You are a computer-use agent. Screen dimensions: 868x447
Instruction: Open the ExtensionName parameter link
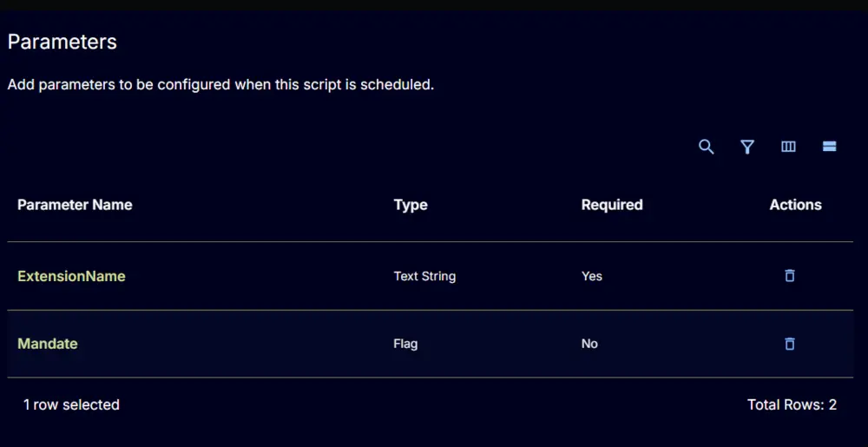click(71, 276)
